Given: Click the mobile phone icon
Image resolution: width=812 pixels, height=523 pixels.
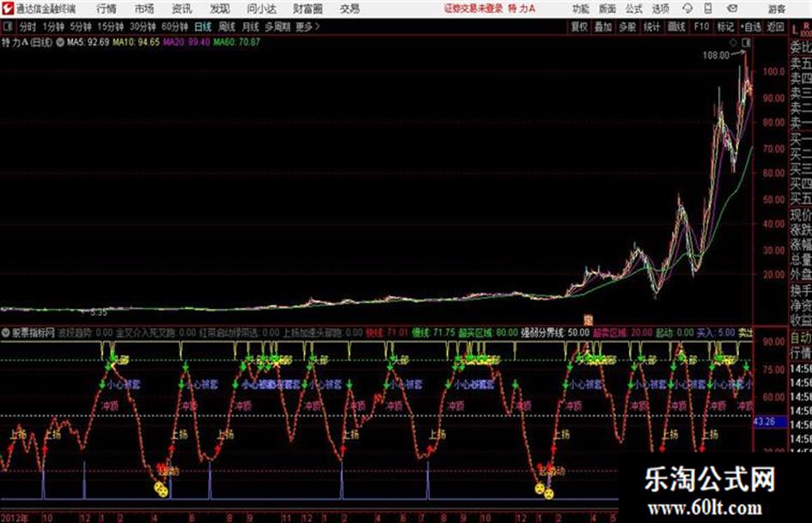Looking at the screenshot, I should (x=708, y=9).
